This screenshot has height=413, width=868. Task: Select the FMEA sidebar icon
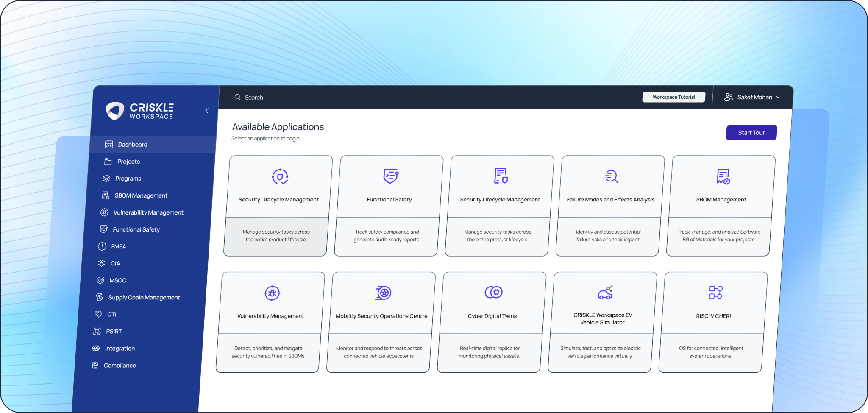(102, 246)
